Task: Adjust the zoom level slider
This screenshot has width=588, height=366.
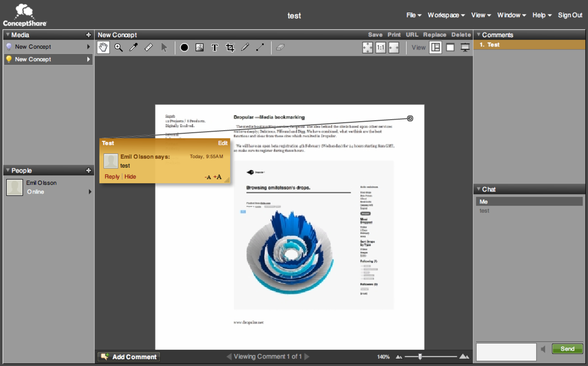Action: pyautogui.click(x=420, y=356)
